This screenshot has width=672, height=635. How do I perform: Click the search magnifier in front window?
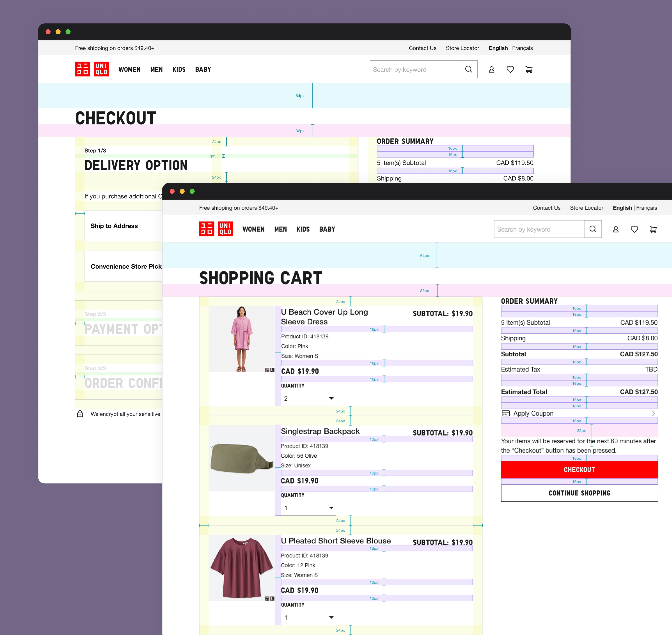click(593, 229)
